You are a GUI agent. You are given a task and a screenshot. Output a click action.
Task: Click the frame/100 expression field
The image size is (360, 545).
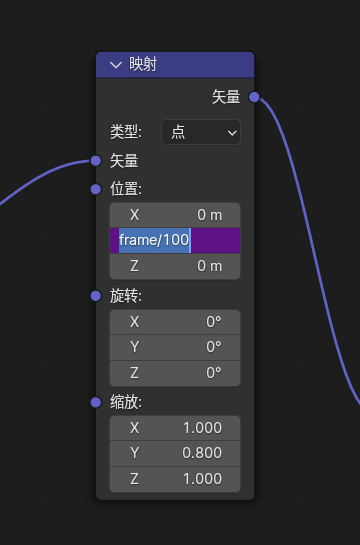(175, 241)
